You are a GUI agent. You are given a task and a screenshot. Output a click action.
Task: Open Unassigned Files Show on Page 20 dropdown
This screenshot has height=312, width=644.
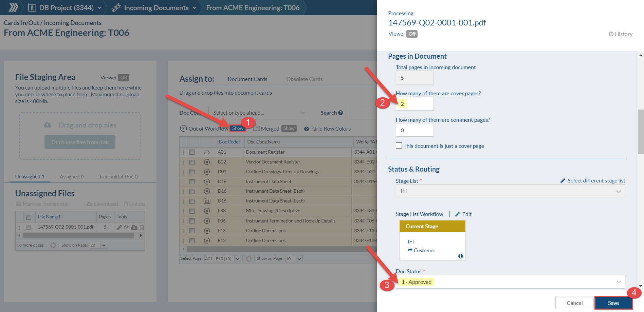(x=98, y=245)
